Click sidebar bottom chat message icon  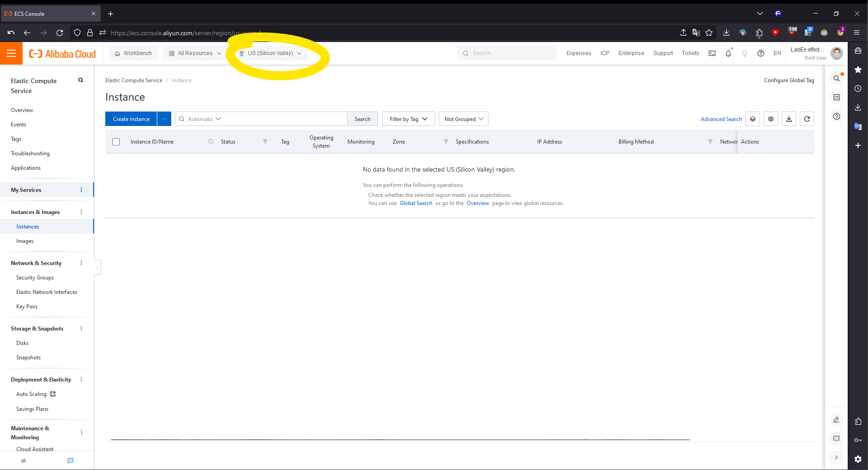(x=70, y=461)
